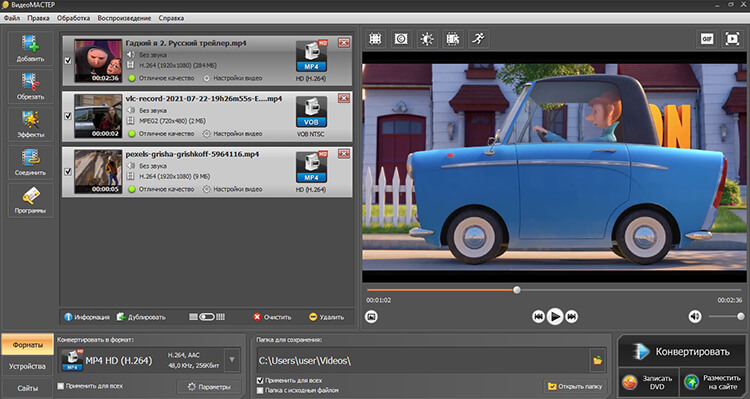Click the Параметры button
750x399 pixels.
pos(209,387)
